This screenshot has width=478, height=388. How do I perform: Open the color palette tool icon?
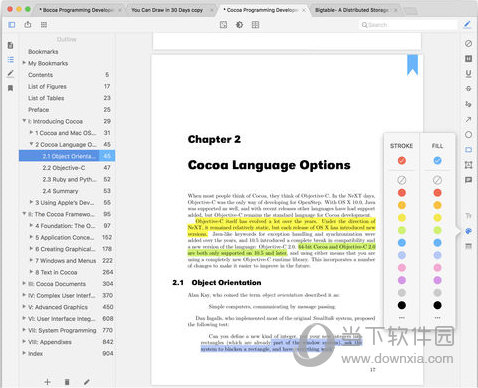(468, 231)
